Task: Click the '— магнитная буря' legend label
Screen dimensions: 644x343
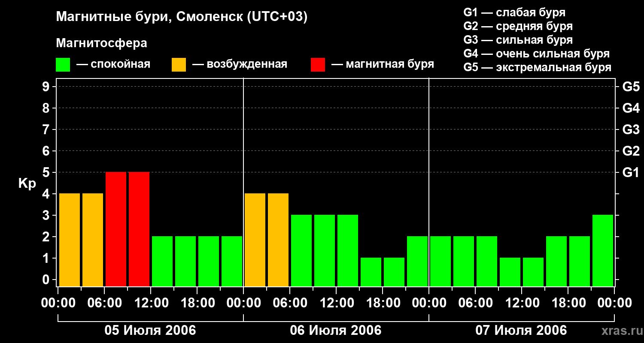Action: point(383,64)
